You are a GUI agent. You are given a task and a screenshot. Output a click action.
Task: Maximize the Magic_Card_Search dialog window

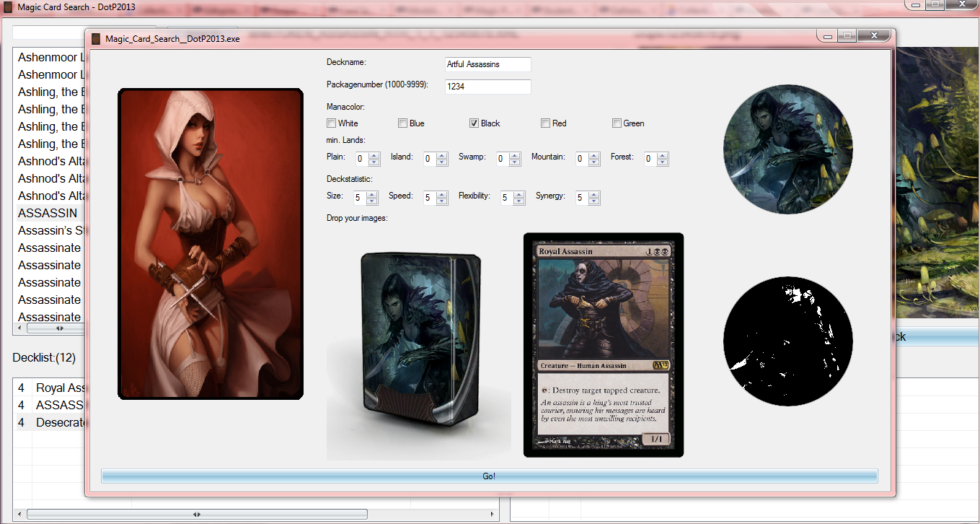click(847, 35)
